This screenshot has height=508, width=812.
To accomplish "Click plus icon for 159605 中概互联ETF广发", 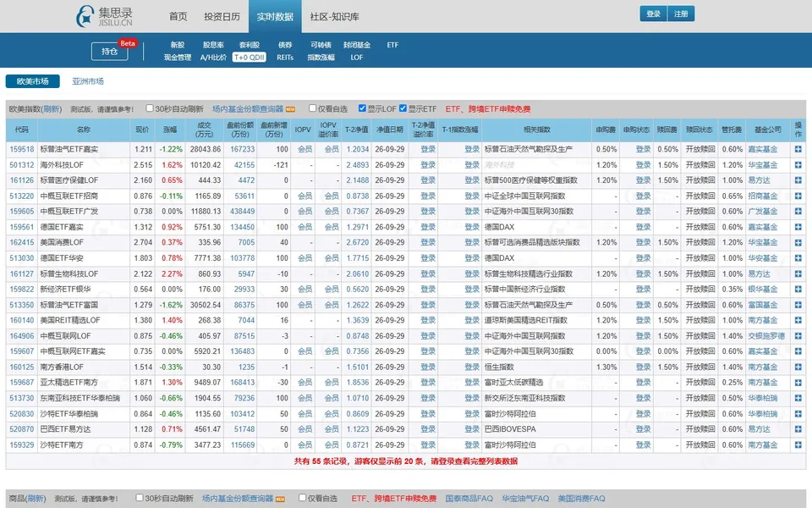I will (798, 212).
